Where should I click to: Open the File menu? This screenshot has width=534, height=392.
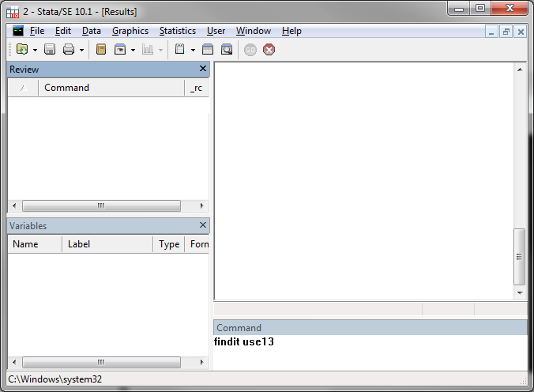37,31
